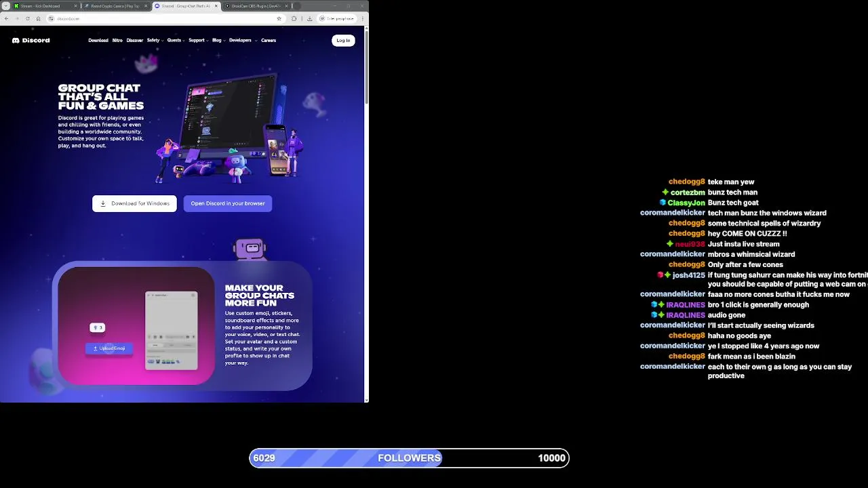This screenshot has height=488, width=868.
Task: Open the Careers nav link
Action: [269, 41]
